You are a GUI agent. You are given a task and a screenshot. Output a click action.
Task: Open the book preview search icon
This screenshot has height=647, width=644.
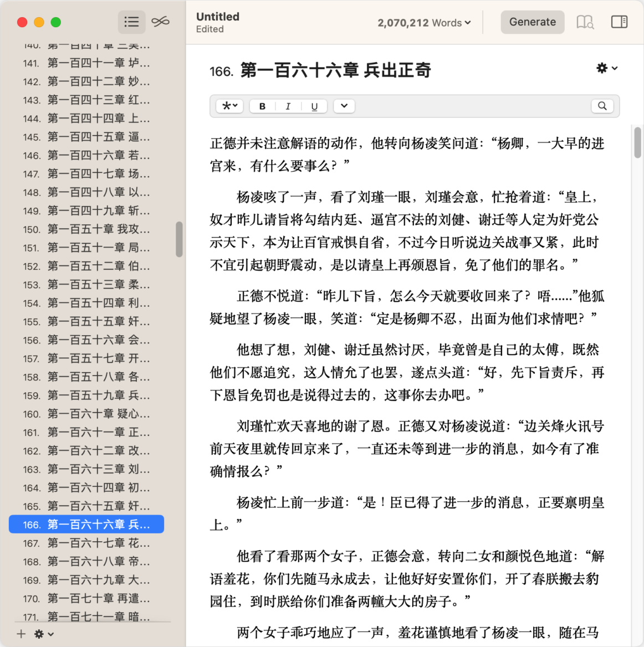tap(585, 22)
